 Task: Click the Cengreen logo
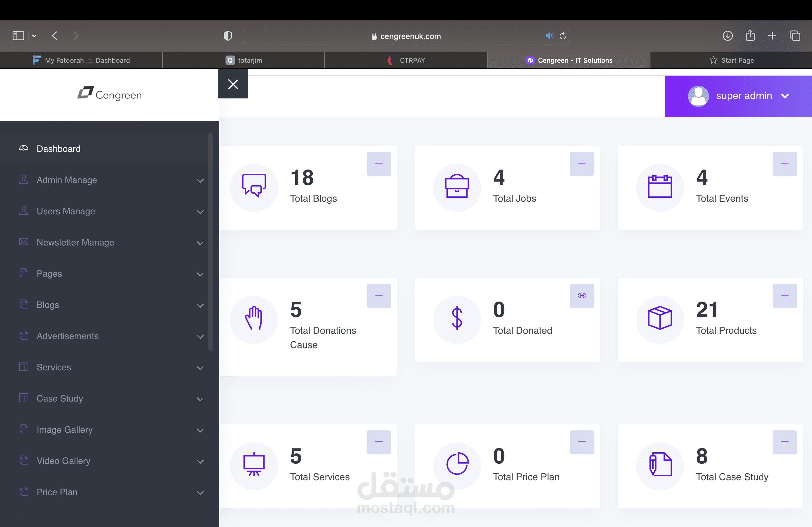(x=109, y=94)
